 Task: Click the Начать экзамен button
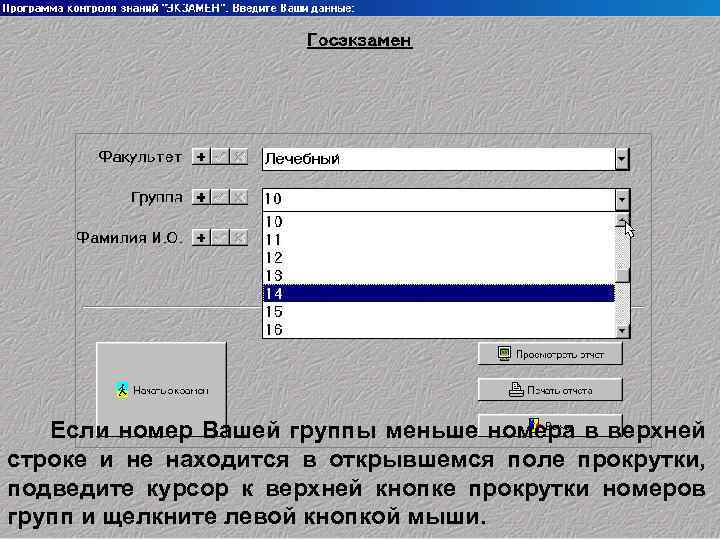[x=161, y=390]
